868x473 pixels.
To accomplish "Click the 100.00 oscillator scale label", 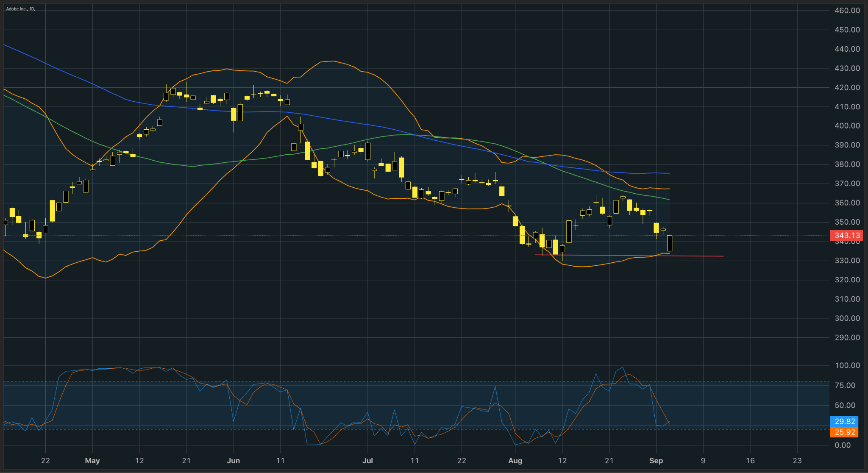I will 847,365.
